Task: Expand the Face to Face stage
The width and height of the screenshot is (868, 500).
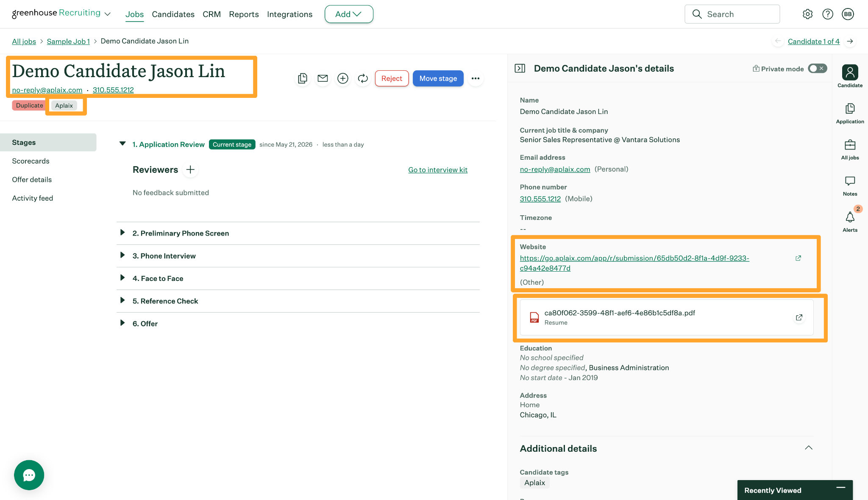Action: tap(122, 278)
